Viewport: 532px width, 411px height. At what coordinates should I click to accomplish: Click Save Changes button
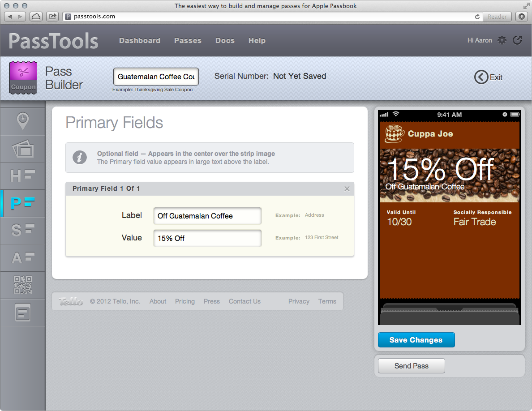(416, 340)
